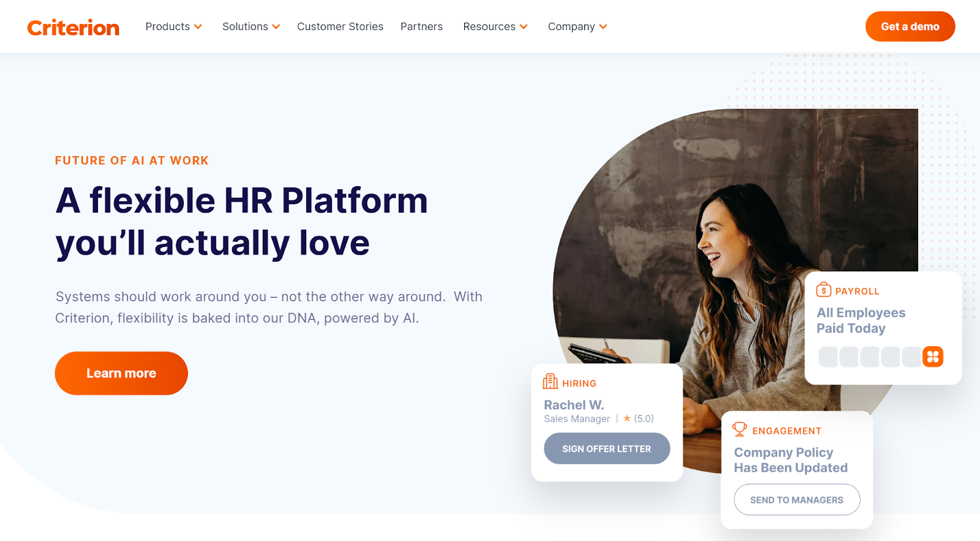
Task: Click the Hiring building icon
Action: (550, 382)
